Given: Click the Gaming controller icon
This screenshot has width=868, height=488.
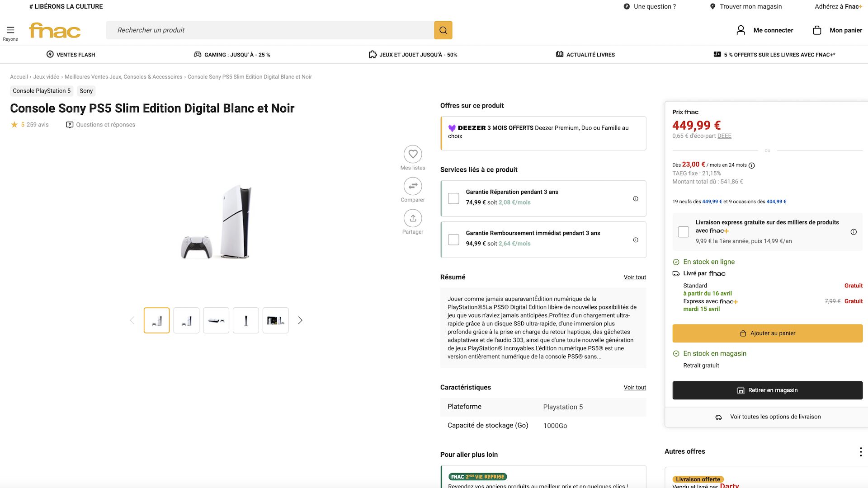Looking at the screenshot, I should 198,54.
